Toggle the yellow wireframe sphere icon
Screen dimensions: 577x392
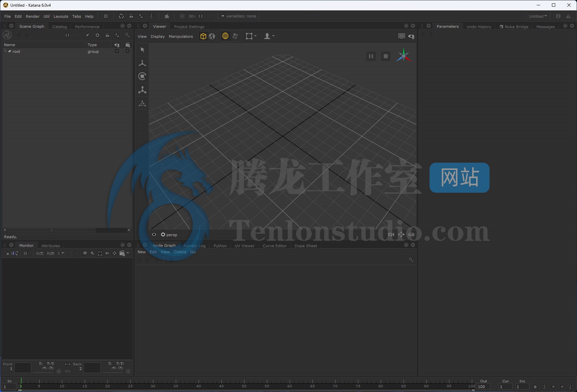pyautogui.click(x=225, y=36)
